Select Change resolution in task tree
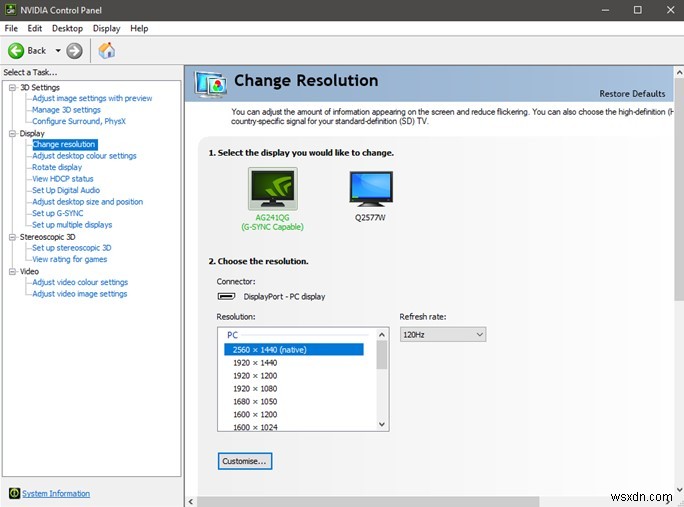Viewport: 684px width, 507px height. tap(65, 144)
